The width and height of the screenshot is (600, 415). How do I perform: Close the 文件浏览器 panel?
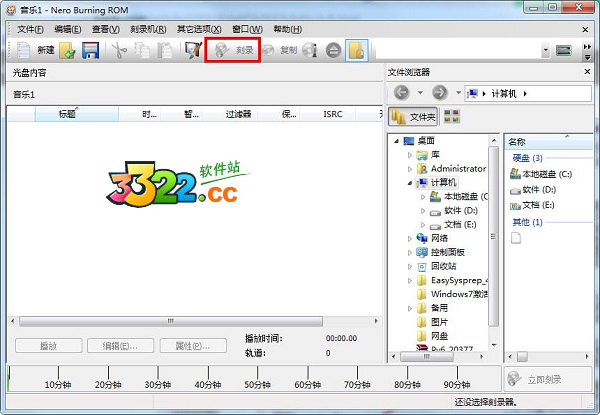pyautogui.click(x=587, y=72)
